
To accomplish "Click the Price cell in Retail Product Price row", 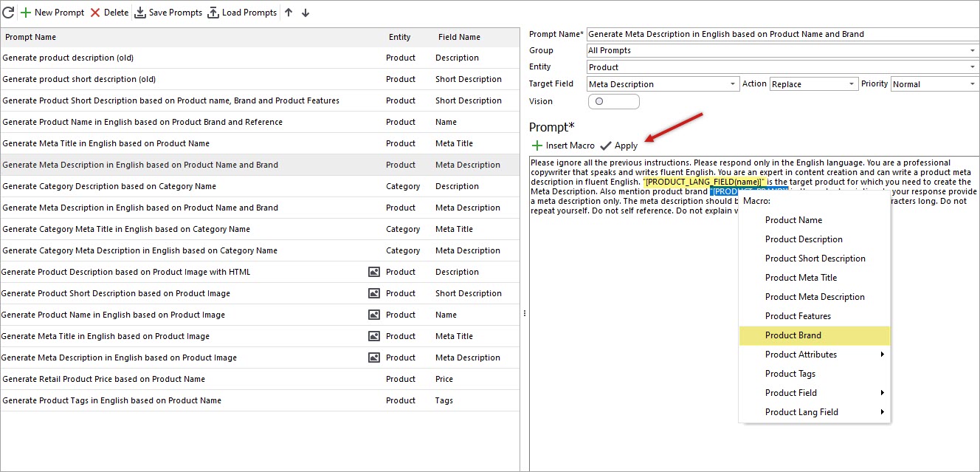I will [446, 379].
